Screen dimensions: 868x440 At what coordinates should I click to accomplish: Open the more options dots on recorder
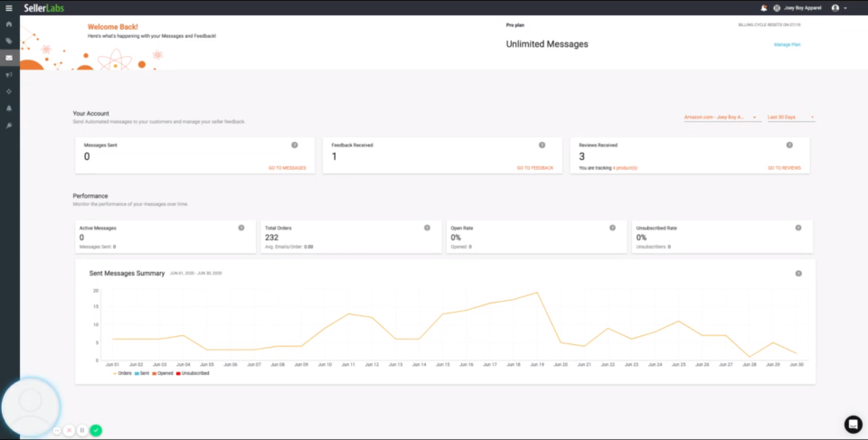[x=57, y=430]
